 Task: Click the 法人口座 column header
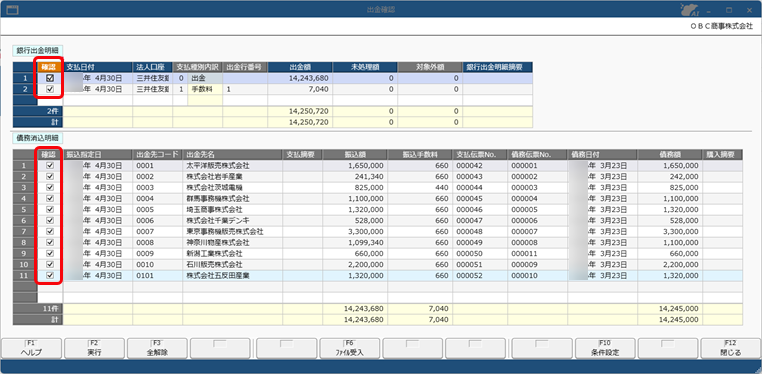tap(152, 67)
